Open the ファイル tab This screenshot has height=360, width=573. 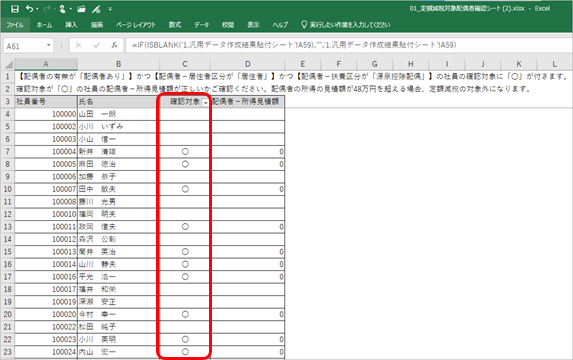[15, 25]
